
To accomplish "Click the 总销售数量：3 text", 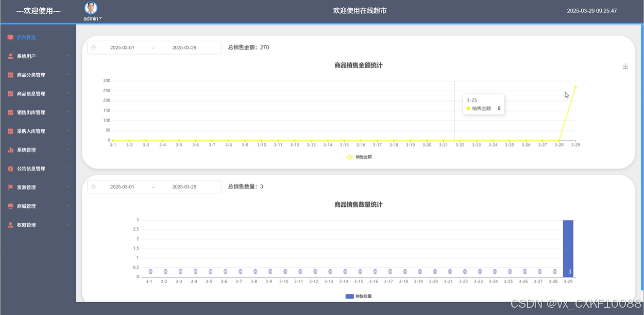I will click(245, 187).
